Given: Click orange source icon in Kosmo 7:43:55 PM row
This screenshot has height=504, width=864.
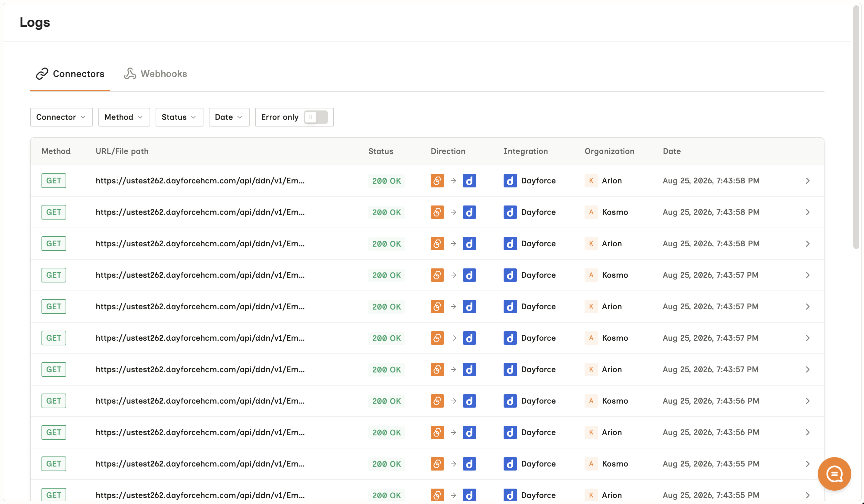Looking at the screenshot, I should 437,464.
